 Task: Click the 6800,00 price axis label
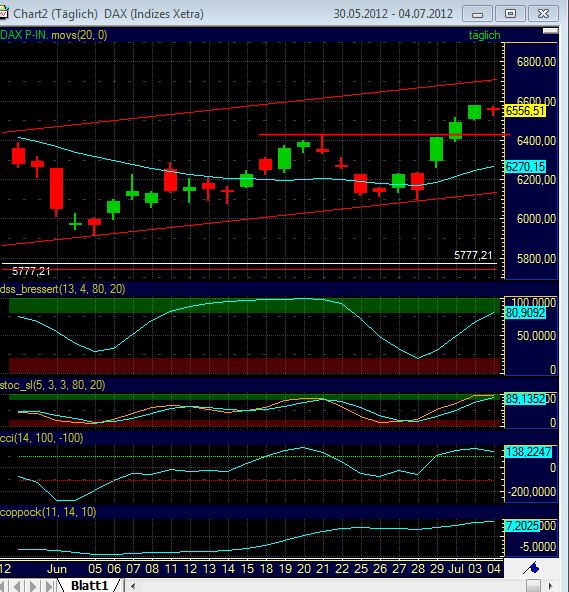(x=536, y=62)
